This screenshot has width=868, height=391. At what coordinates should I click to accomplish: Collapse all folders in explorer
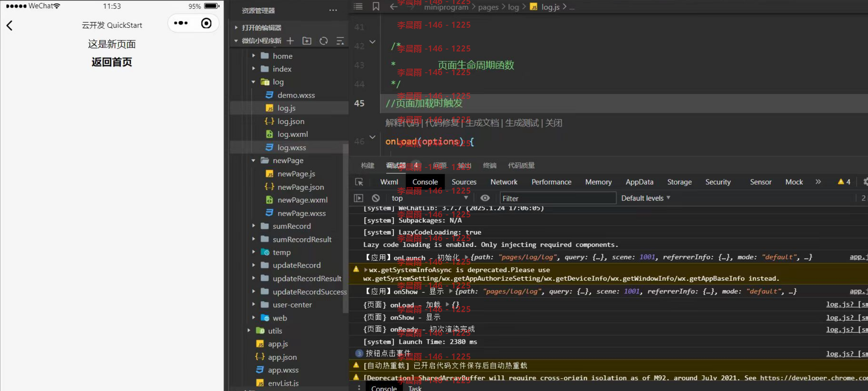340,41
